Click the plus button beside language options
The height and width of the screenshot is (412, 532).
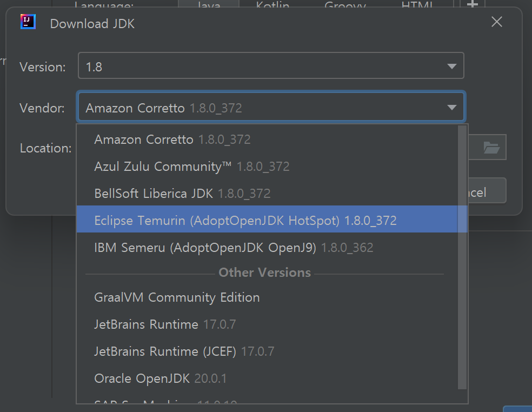(x=473, y=4)
